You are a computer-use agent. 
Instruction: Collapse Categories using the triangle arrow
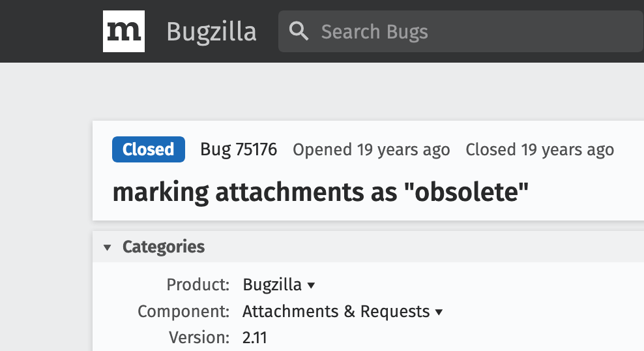point(107,247)
